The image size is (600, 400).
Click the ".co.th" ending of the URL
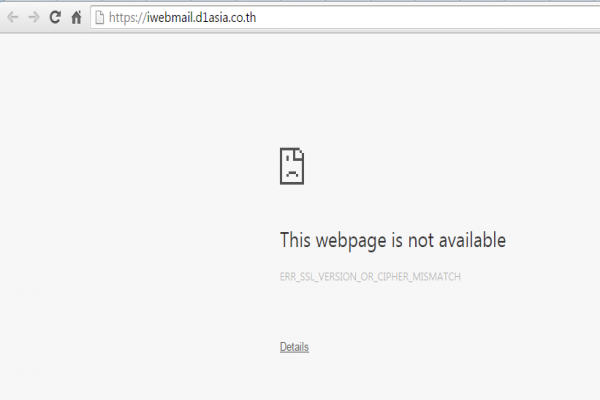tap(243, 18)
